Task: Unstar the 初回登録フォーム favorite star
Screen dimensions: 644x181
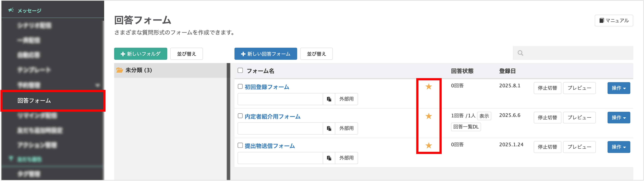Action: pos(428,87)
